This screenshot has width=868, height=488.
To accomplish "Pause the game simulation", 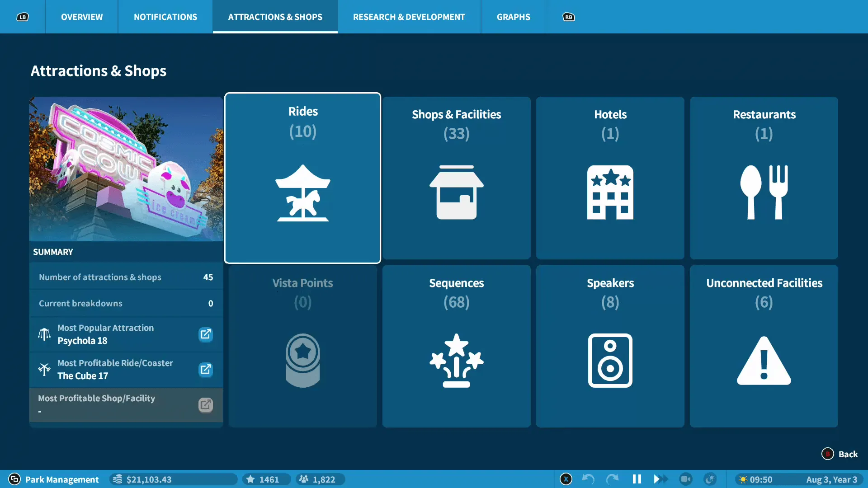I will (637, 479).
